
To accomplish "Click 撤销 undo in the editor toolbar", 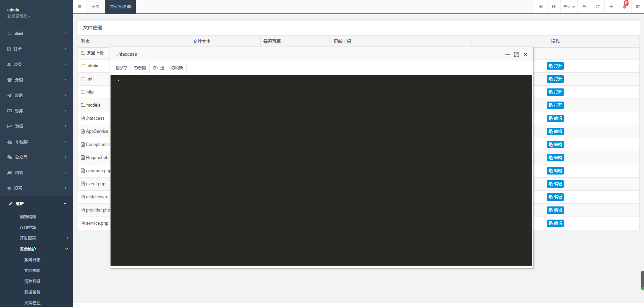I will tap(140, 68).
